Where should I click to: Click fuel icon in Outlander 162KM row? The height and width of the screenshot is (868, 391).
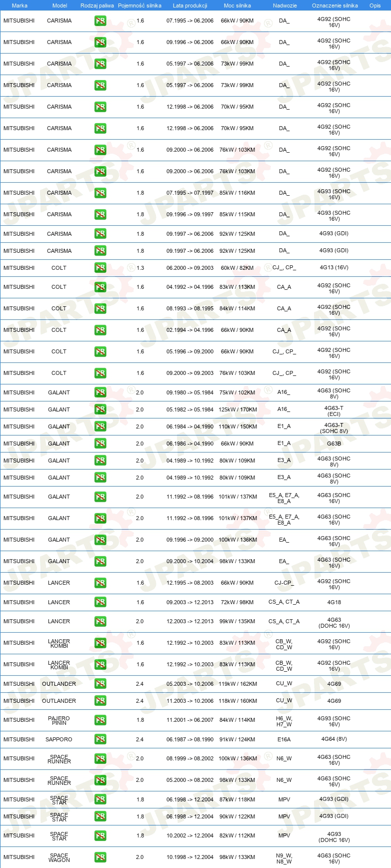point(100,684)
